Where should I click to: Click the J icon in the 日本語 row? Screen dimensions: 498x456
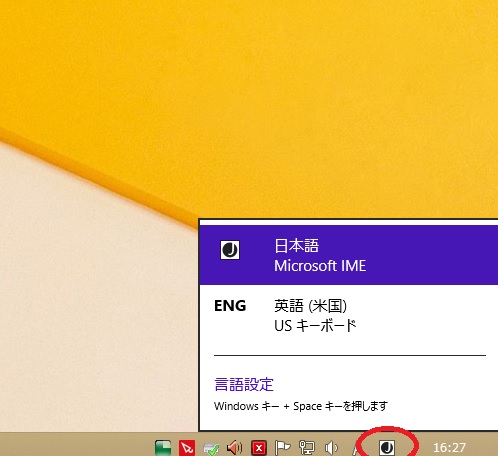coord(230,250)
